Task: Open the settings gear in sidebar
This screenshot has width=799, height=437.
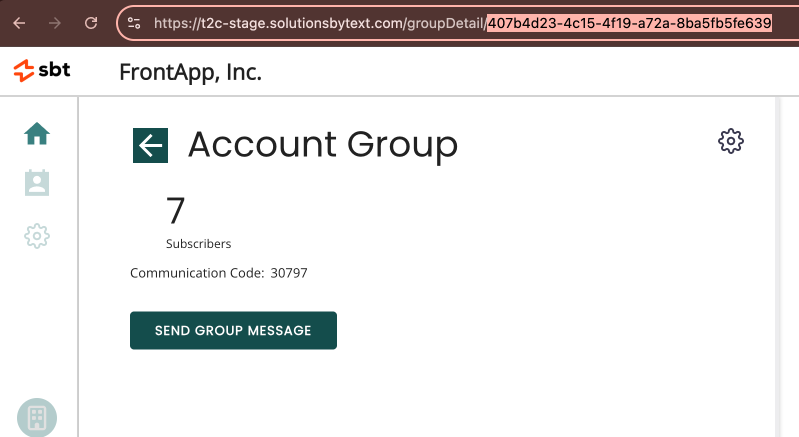Action: (x=37, y=236)
